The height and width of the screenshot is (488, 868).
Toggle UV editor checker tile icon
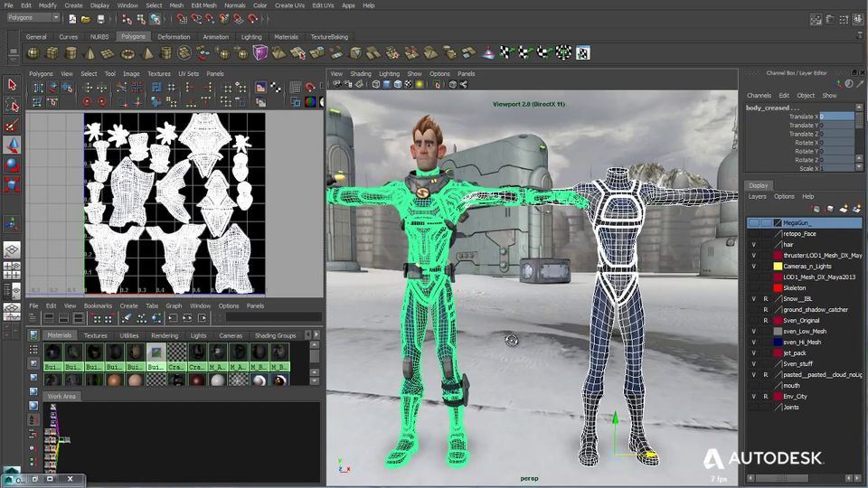[276, 88]
